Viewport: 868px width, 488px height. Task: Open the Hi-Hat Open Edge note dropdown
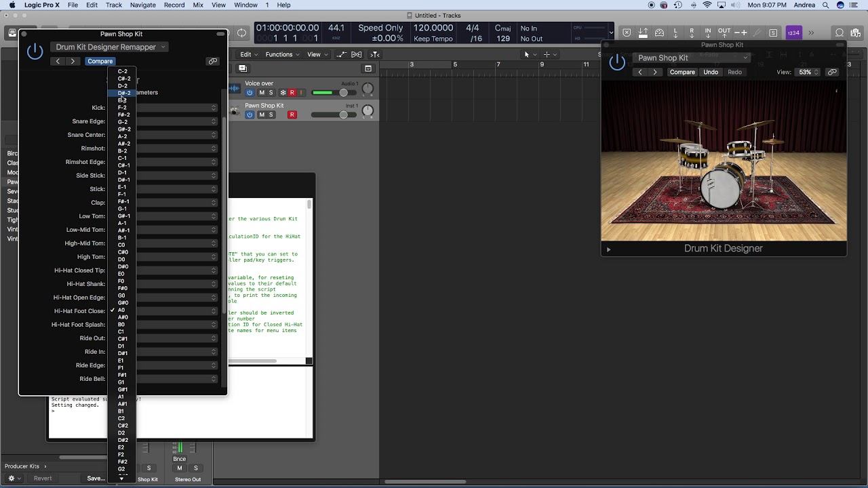point(163,298)
